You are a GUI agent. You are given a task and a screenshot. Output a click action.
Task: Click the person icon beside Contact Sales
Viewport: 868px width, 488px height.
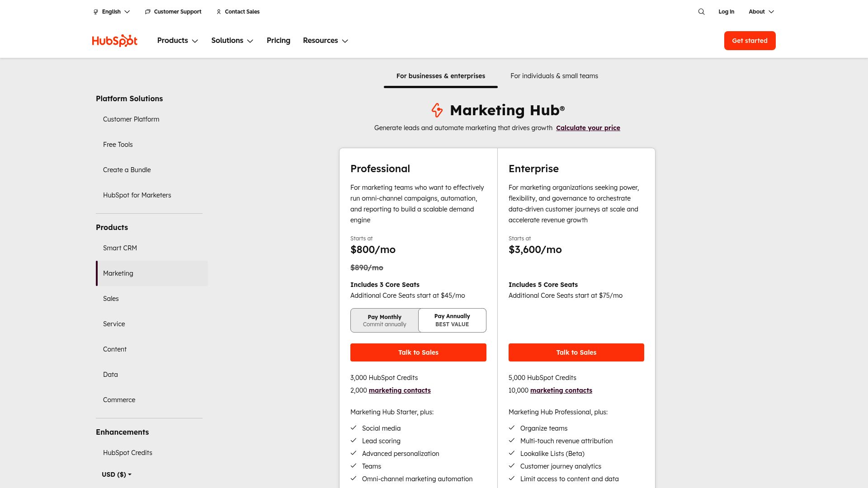point(218,11)
